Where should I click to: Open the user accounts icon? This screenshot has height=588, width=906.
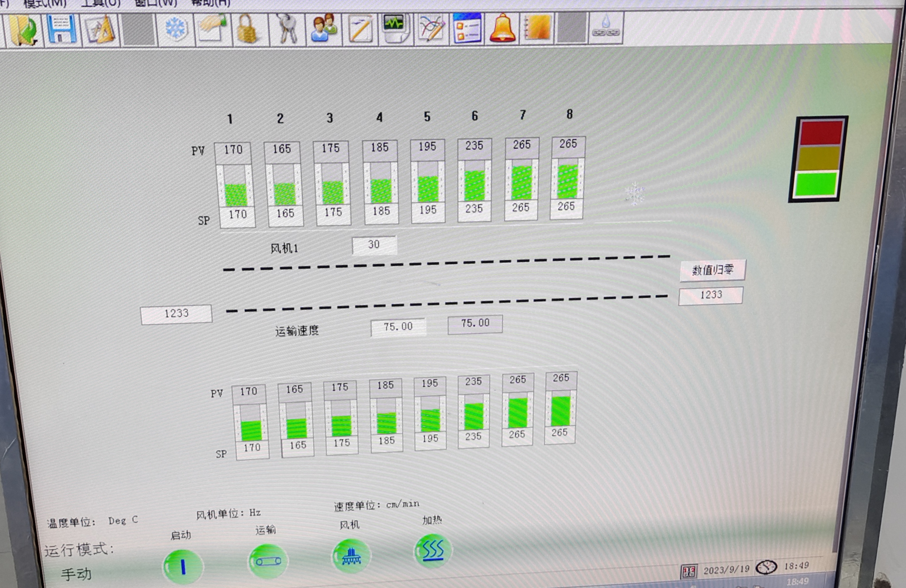tap(324, 28)
